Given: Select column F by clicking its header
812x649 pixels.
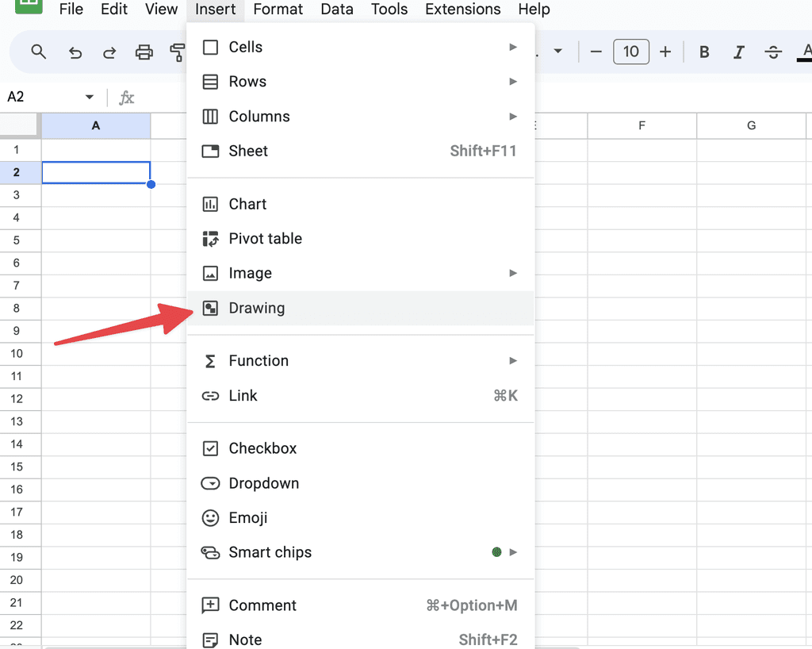Looking at the screenshot, I should (642, 125).
